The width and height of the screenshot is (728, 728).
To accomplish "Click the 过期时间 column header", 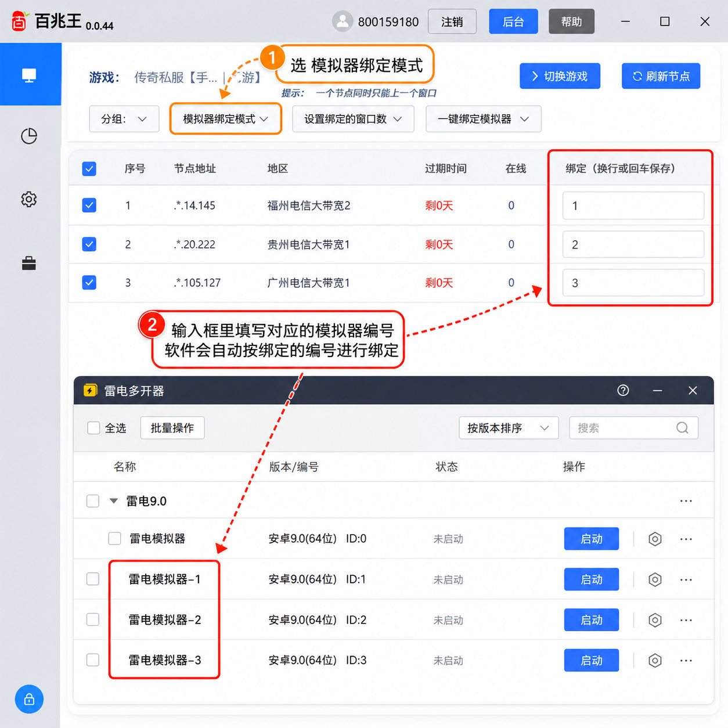I will click(x=446, y=169).
